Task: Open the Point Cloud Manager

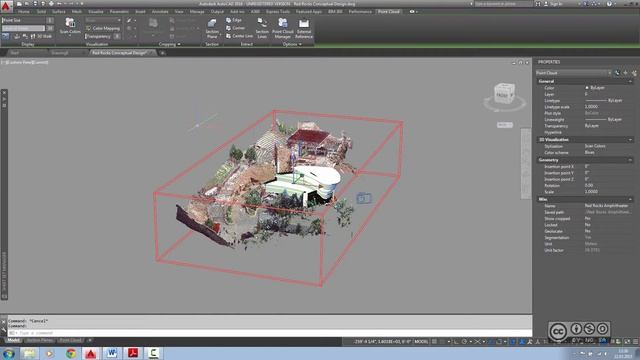Action: coord(282,28)
